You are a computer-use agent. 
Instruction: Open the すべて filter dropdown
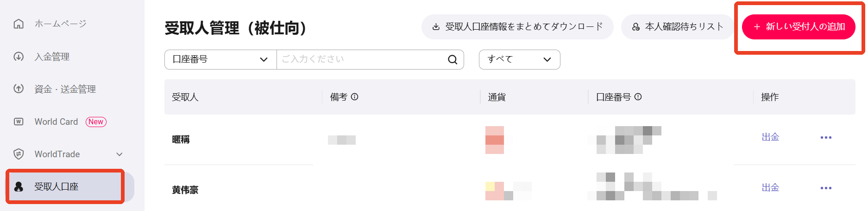[x=519, y=59]
